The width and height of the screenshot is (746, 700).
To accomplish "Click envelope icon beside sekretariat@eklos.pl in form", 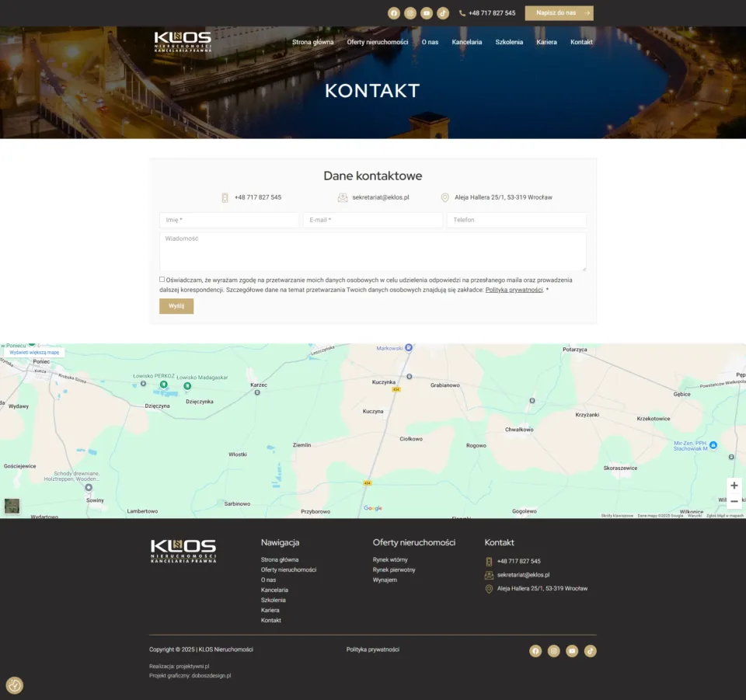I will (343, 197).
